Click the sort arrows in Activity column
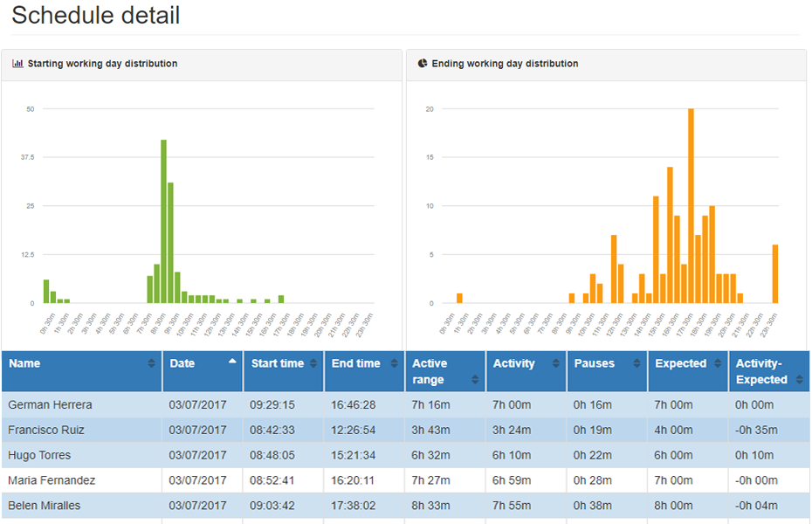812x524 pixels. pyautogui.click(x=557, y=364)
